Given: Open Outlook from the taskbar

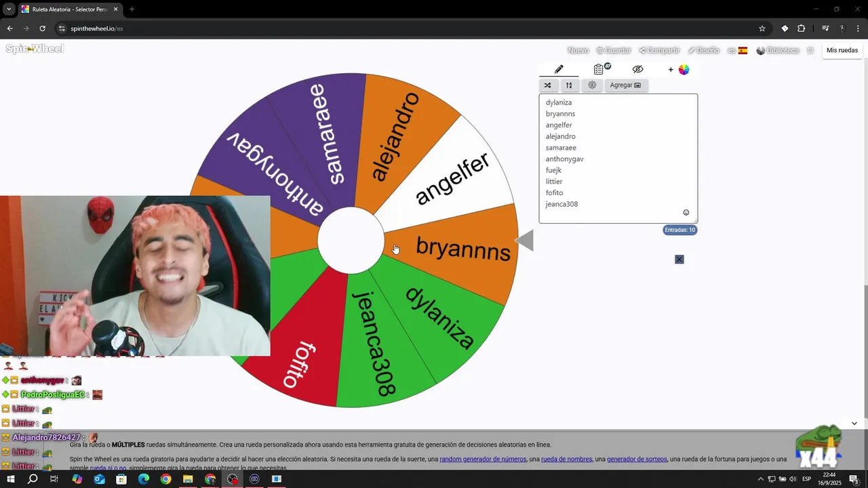Looking at the screenshot, I should pos(99,479).
